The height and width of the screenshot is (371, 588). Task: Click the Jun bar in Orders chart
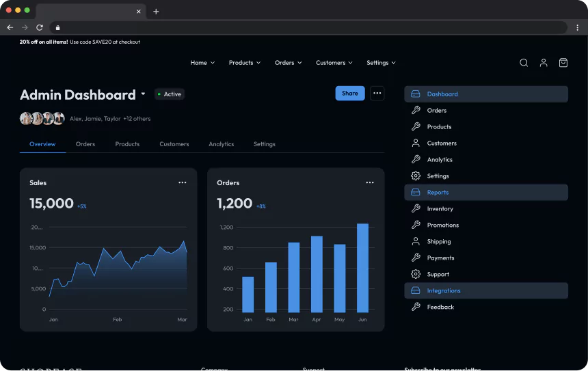point(362,268)
